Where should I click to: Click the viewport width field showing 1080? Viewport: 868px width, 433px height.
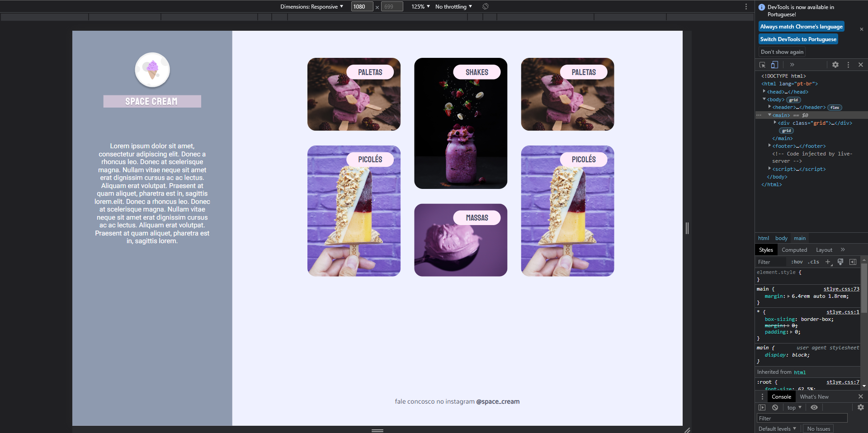coord(362,6)
